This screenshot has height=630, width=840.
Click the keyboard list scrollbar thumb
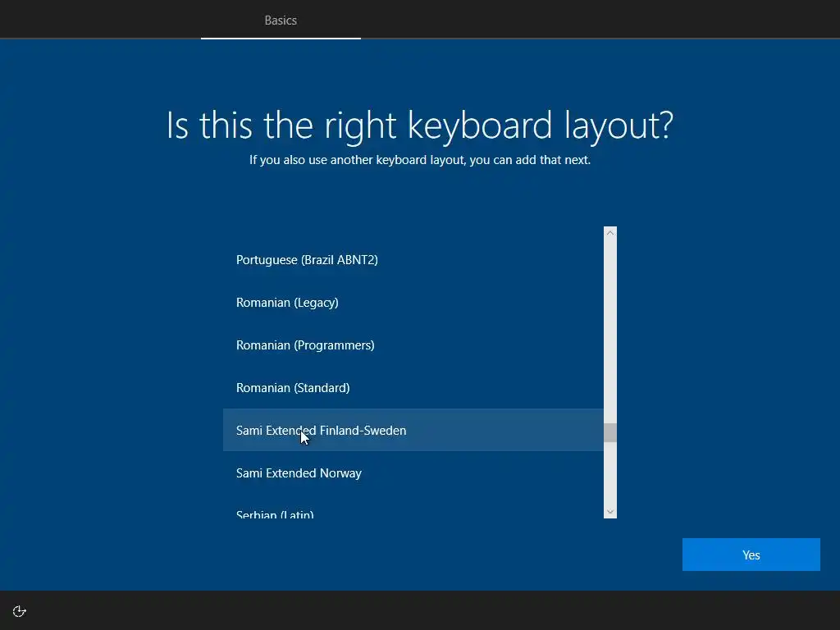coord(610,433)
